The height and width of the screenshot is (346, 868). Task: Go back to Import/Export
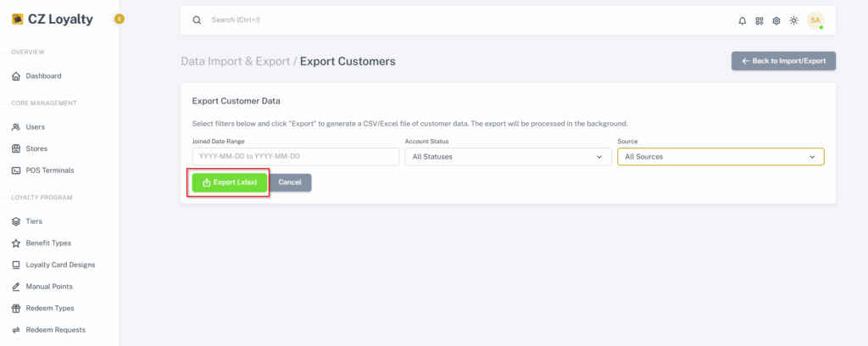[783, 61]
